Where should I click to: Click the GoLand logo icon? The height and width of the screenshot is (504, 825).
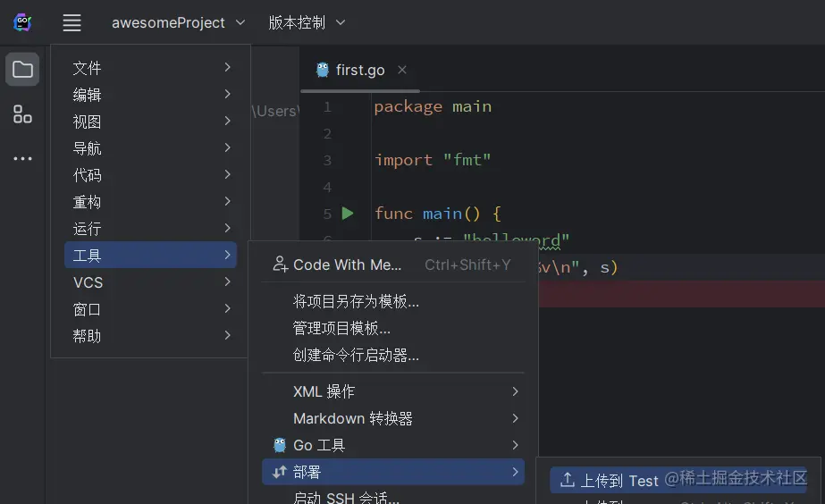[x=23, y=23]
